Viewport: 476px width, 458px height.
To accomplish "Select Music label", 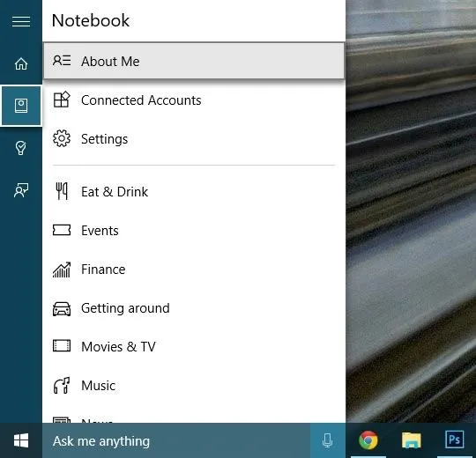I will [99, 386].
